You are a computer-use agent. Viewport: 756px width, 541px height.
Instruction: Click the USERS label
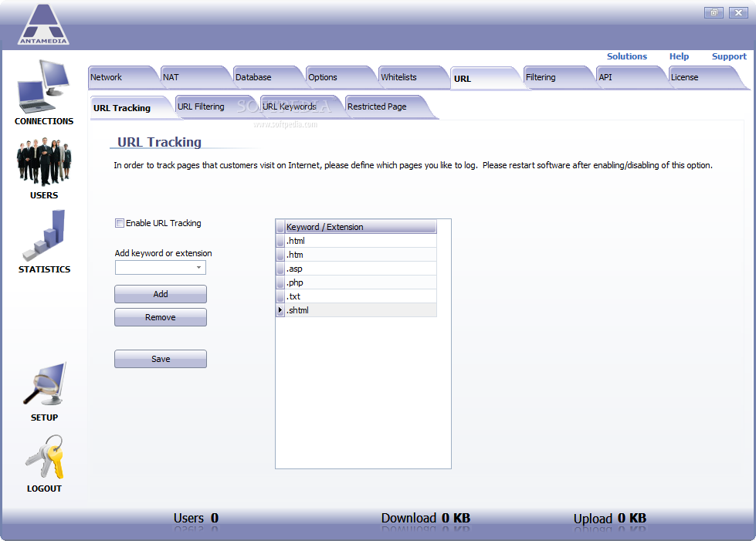tap(44, 195)
